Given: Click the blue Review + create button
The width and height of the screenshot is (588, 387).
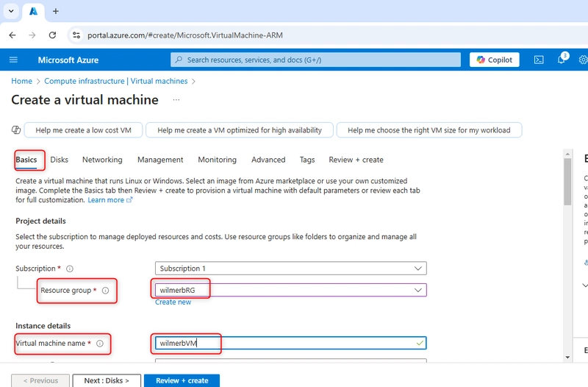Looking at the screenshot, I should 182,380.
